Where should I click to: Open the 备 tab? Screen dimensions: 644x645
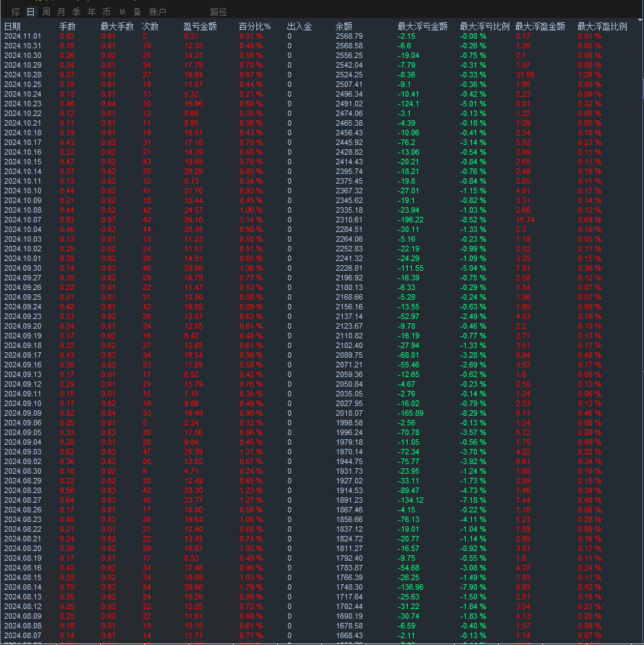click(x=137, y=12)
